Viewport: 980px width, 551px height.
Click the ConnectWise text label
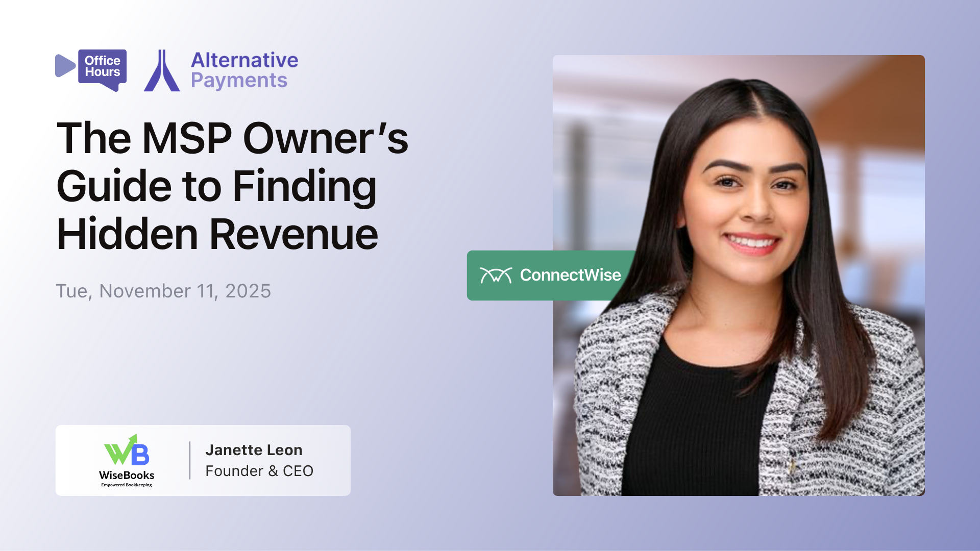coord(570,275)
